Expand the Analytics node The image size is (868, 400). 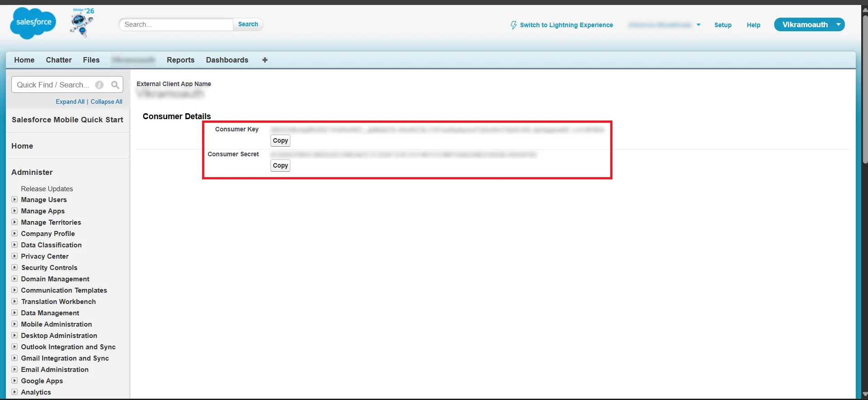pos(14,392)
